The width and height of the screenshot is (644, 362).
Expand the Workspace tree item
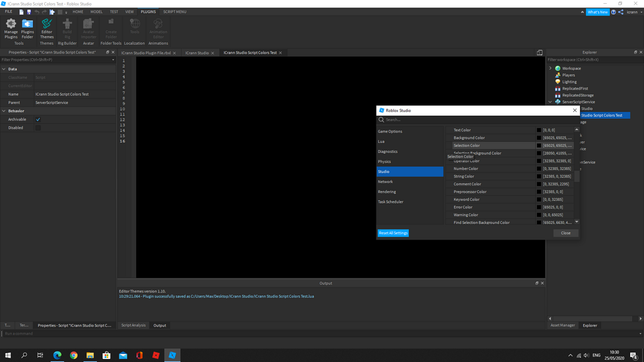pos(550,68)
